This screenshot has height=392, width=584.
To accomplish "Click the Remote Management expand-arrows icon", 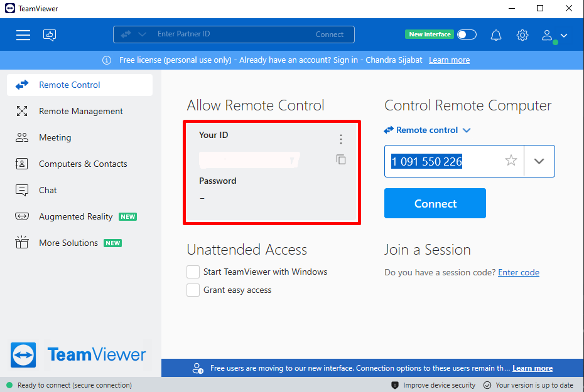I will [22, 111].
